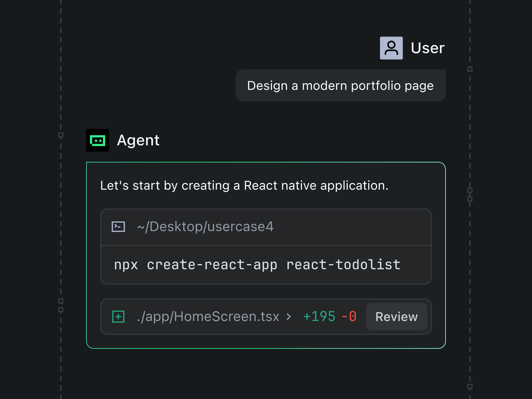Click the green Agent robot icon
Image resolution: width=532 pixels, height=399 pixels.
(98, 140)
